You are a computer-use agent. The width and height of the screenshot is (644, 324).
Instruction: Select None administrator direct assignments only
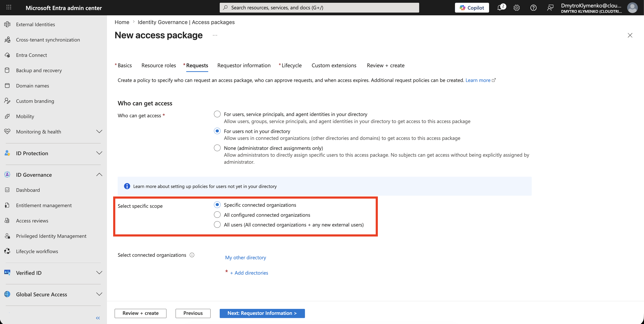point(217,148)
